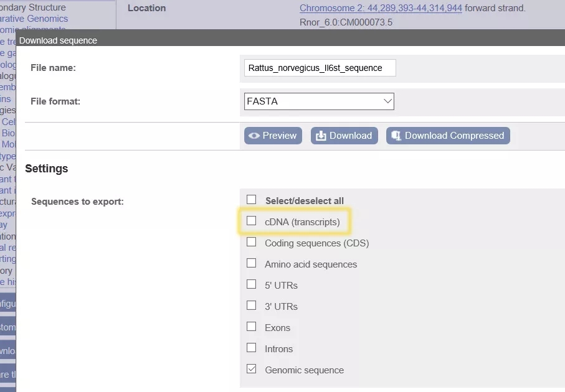
Task: Check the Exons checkbox
Action: tap(252, 327)
